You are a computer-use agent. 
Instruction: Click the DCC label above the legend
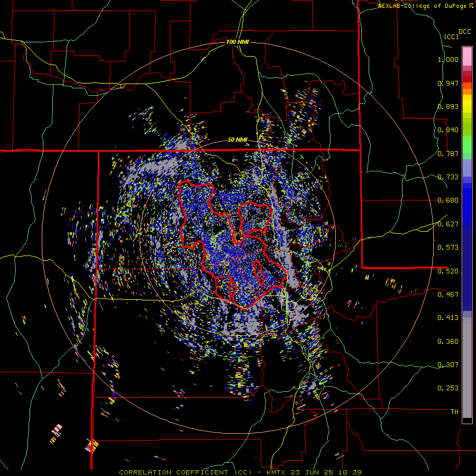[464, 32]
